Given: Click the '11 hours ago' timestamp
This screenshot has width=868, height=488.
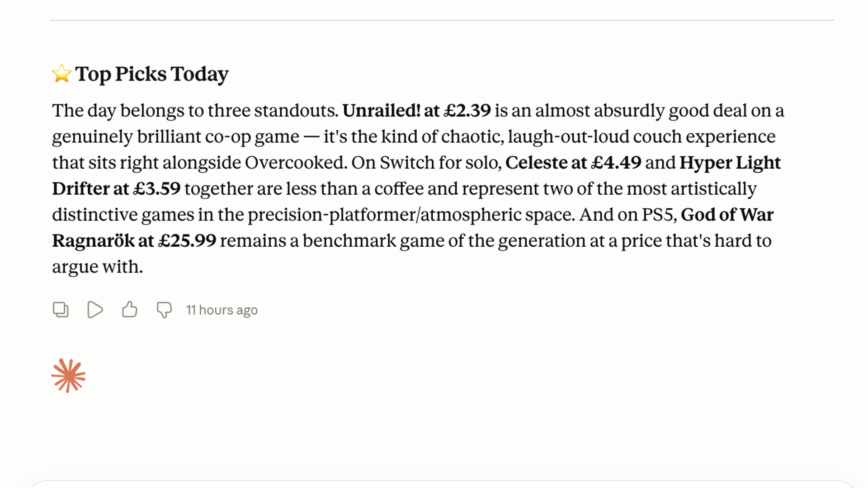Looking at the screenshot, I should pyautogui.click(x=222, y=310).
